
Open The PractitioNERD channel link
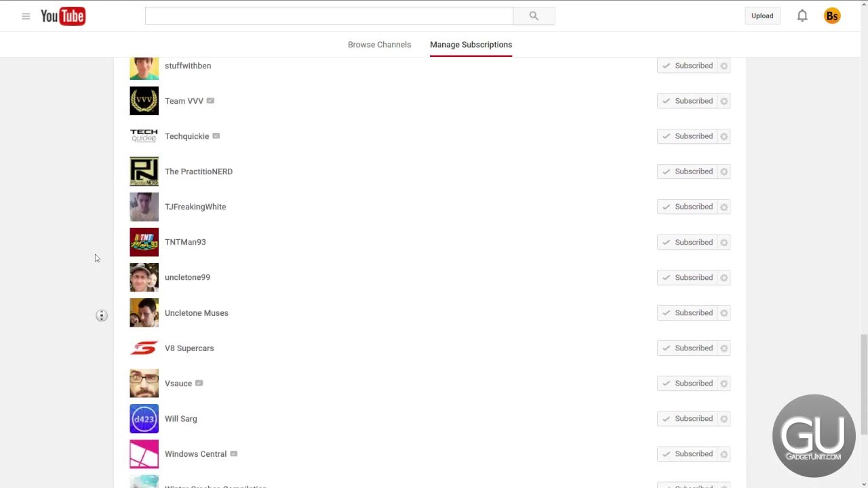[199, 171]
